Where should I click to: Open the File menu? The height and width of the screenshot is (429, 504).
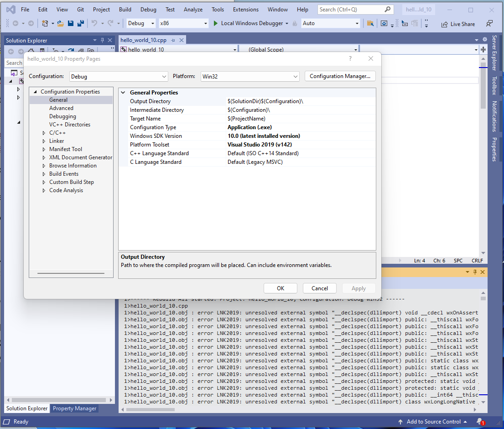[x=25, y=9]
